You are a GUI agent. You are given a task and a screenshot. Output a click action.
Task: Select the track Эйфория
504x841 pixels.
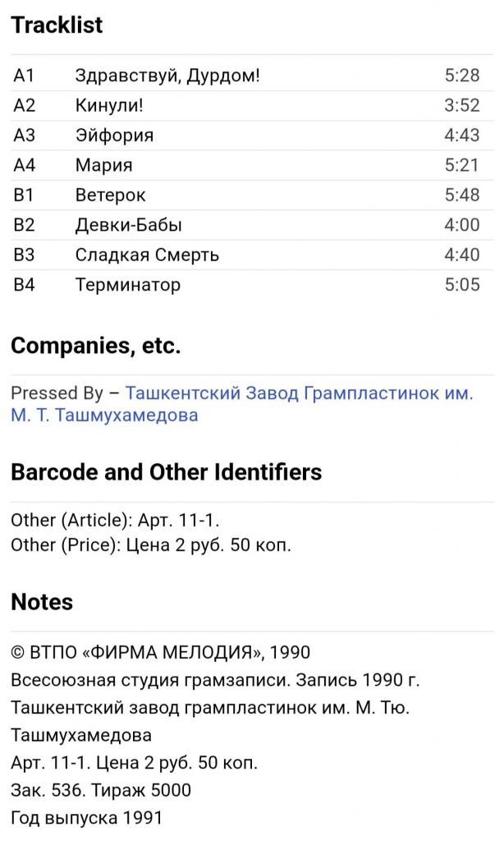pos(114,136)
